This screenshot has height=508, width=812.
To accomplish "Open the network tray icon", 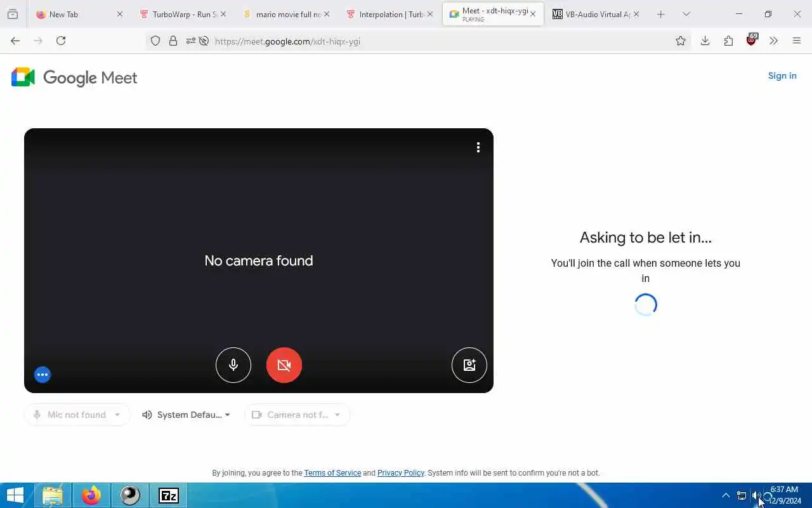I will (x=741, y=495).
